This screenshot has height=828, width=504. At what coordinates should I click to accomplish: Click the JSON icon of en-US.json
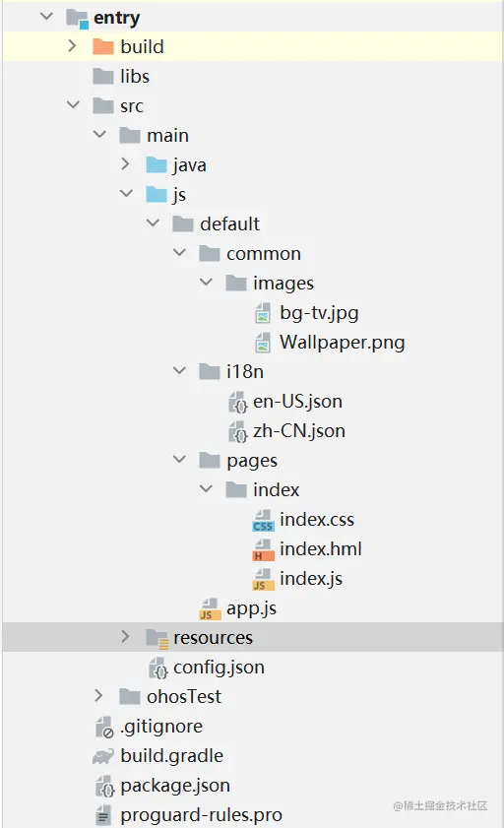point(237,403)
